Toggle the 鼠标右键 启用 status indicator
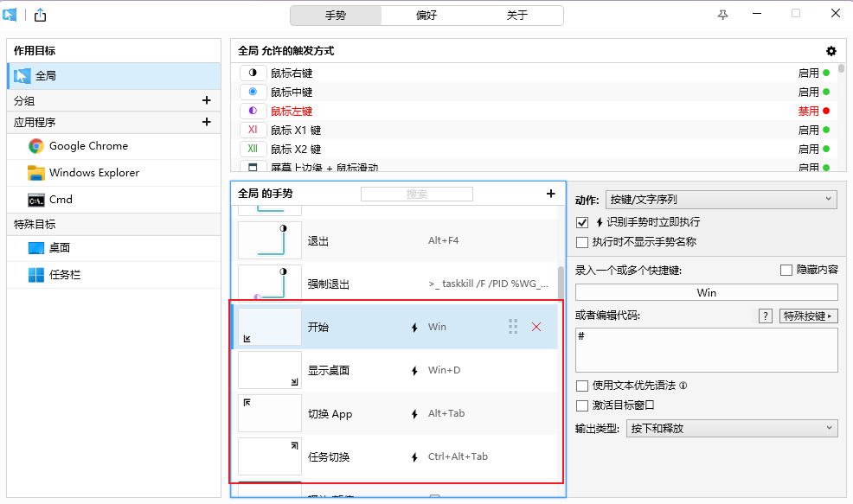The image size is (853, 504). click(826, 73)
